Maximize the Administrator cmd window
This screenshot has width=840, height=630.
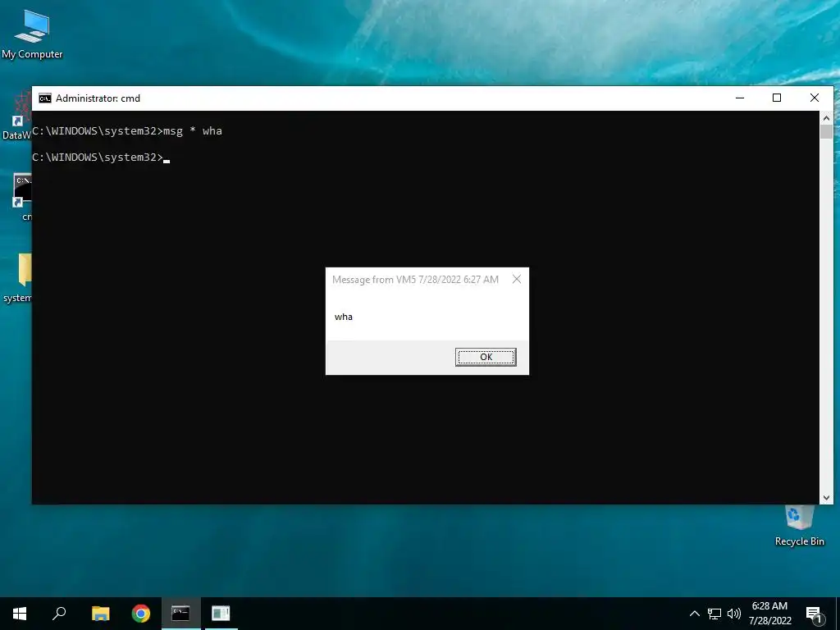pyautogui.click(x=777, y=98)
